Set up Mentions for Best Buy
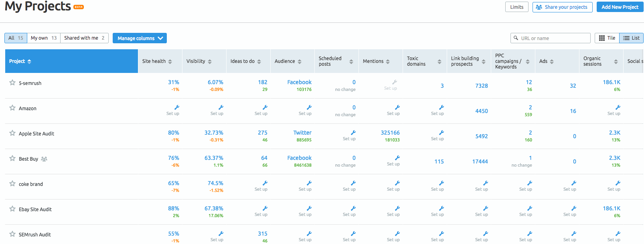The width and height of the screenshot is (644, 244). (x=394, y=161)
